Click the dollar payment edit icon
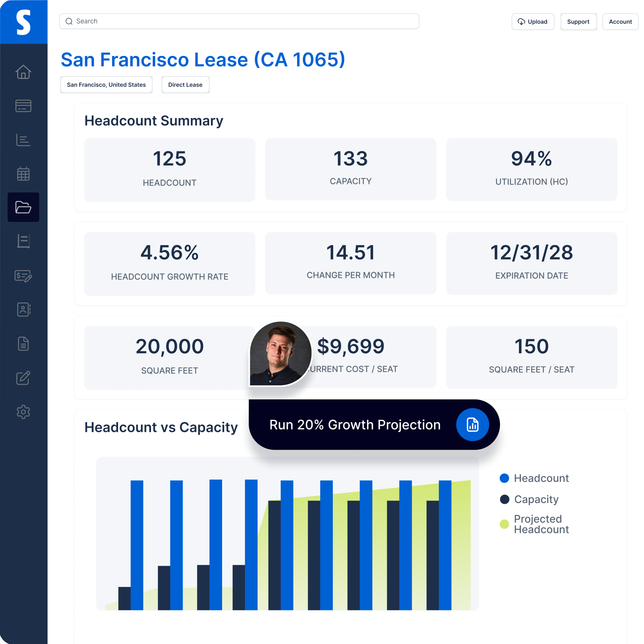 tap(23, 276)
